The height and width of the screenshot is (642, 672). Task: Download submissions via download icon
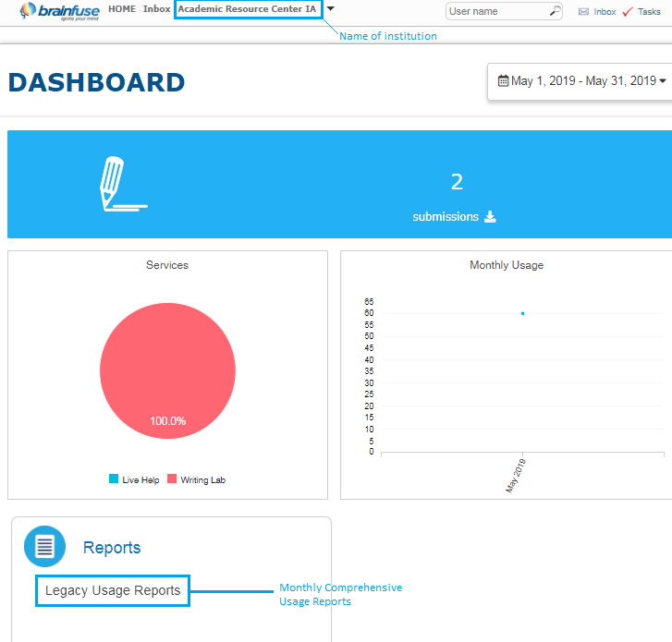click(x=491, y=217)
